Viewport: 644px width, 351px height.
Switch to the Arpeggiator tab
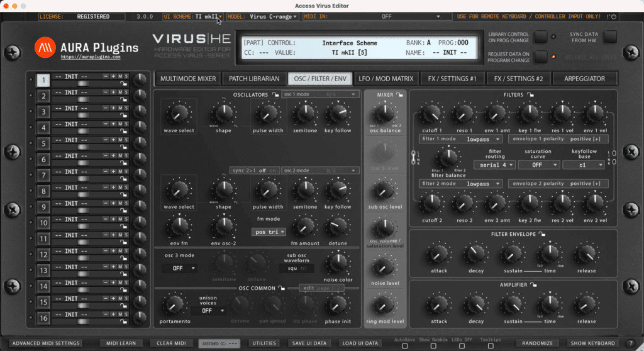click(x=584, y=79)
